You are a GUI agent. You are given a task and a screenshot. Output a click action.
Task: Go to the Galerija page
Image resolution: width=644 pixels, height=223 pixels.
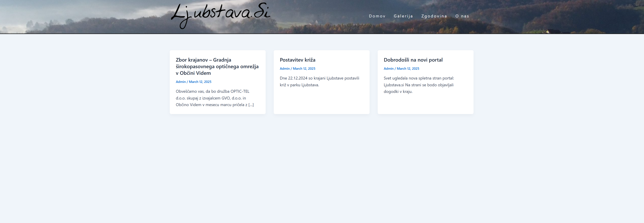coord(403,16)
